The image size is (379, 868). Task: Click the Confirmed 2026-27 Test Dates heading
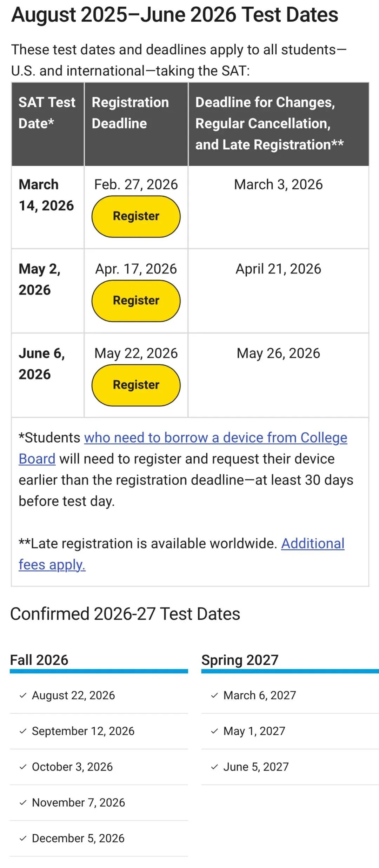point(125,614)
